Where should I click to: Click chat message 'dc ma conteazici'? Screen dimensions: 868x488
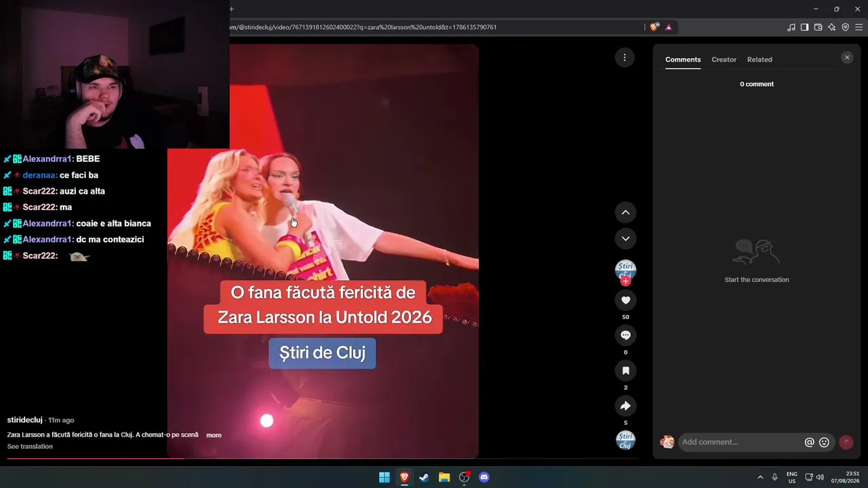pos(110,239)
